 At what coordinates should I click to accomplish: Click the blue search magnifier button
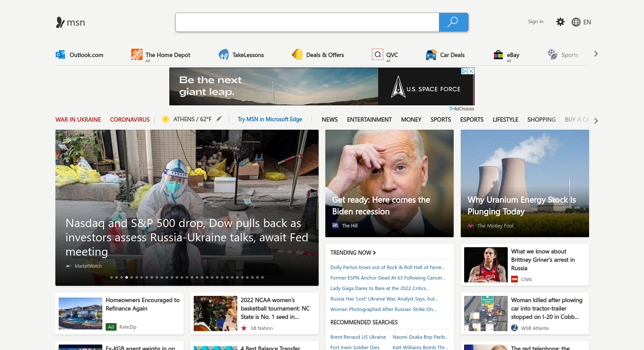[x=453, y=22]
